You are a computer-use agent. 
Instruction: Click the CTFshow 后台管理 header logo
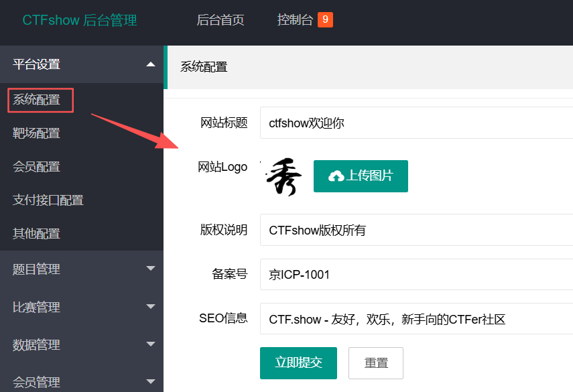[x=80, y=20]
